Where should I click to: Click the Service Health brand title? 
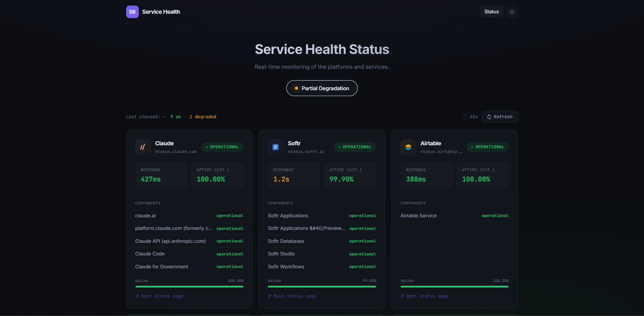(161, 12)
